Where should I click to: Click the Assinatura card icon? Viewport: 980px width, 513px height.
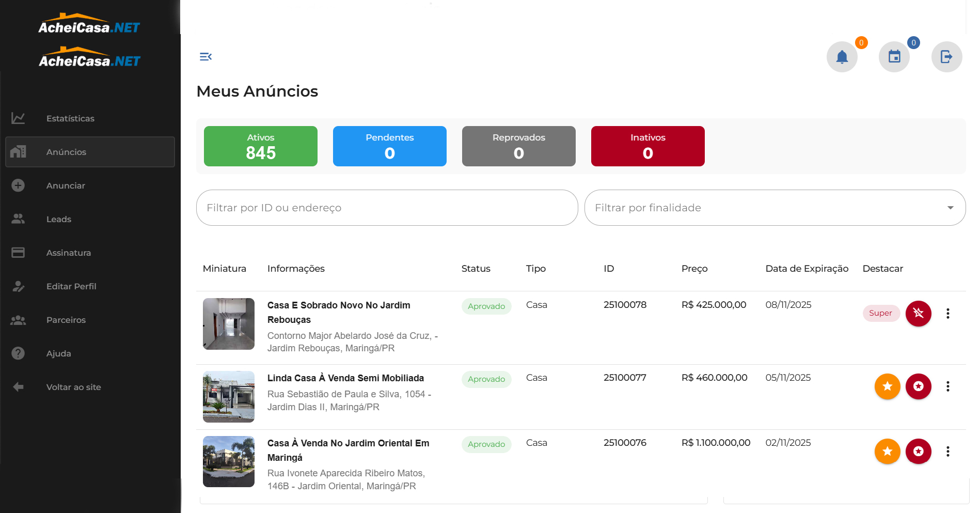tap(18, 253)
